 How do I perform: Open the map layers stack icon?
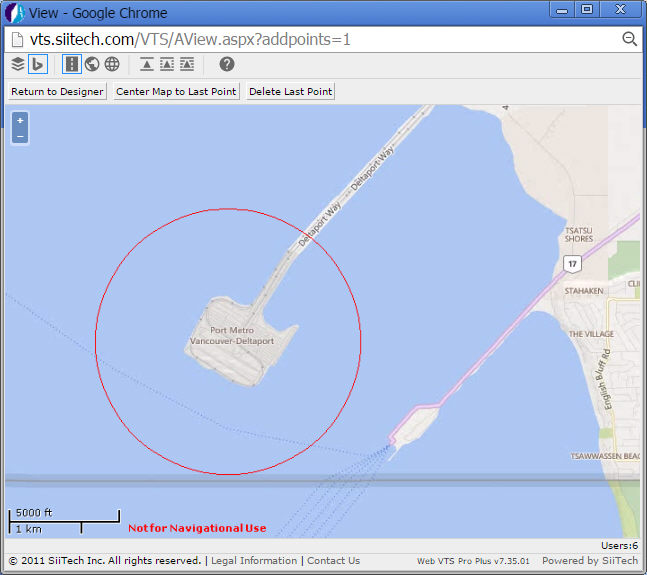coord(18,64)
